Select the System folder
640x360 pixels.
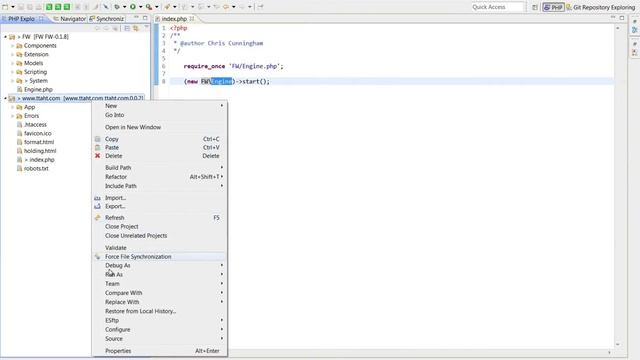click(x=36, y=81)
